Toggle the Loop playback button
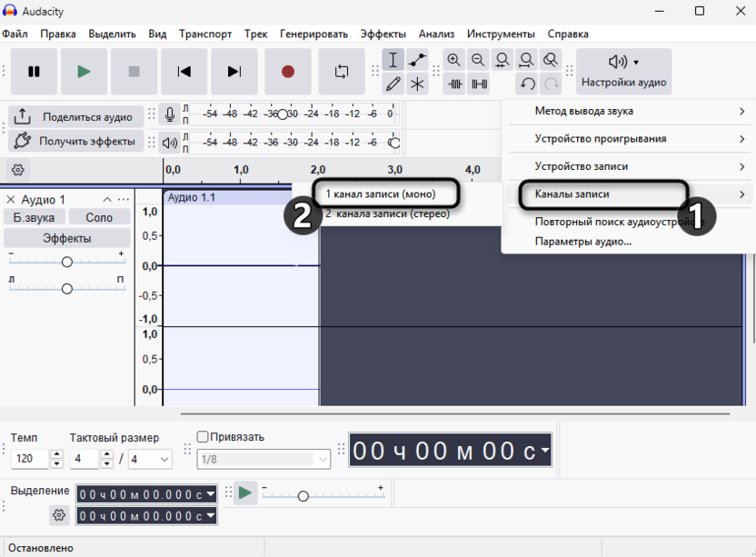 tap(342, 72)
